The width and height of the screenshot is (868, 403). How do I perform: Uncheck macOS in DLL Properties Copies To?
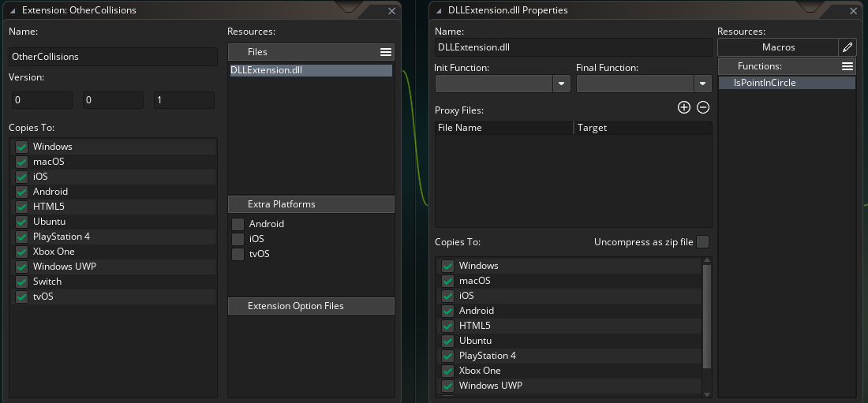pyautogui.click(x=448, y=282)
